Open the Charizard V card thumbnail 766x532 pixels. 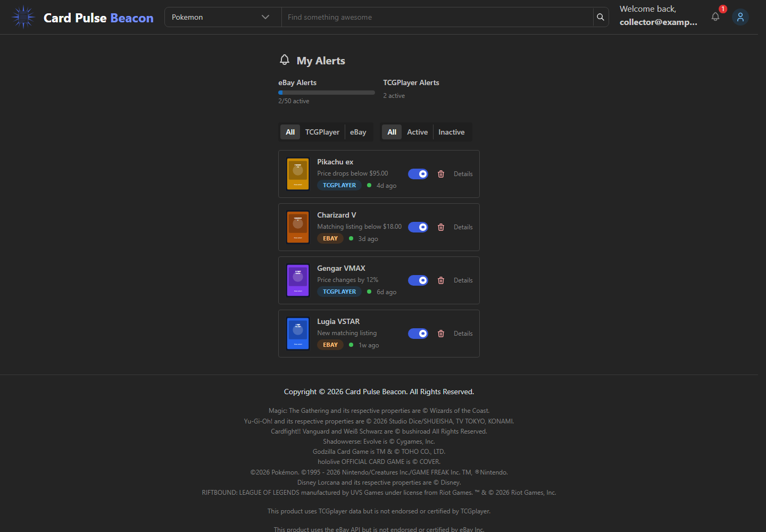[x=298, y=227]
